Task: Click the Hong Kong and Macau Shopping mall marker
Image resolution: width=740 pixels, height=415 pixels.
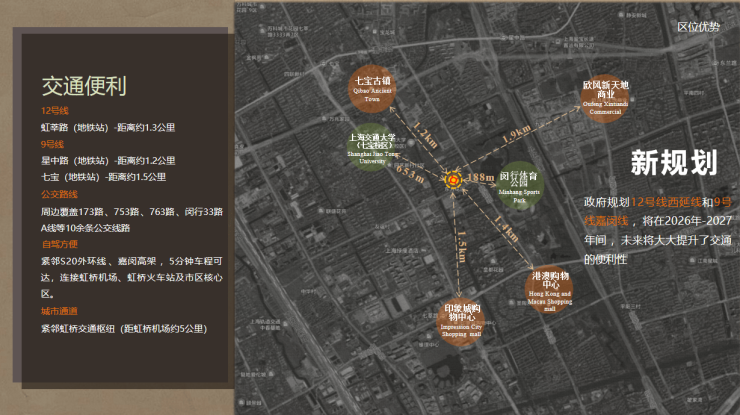Action: tap(550, 289)
